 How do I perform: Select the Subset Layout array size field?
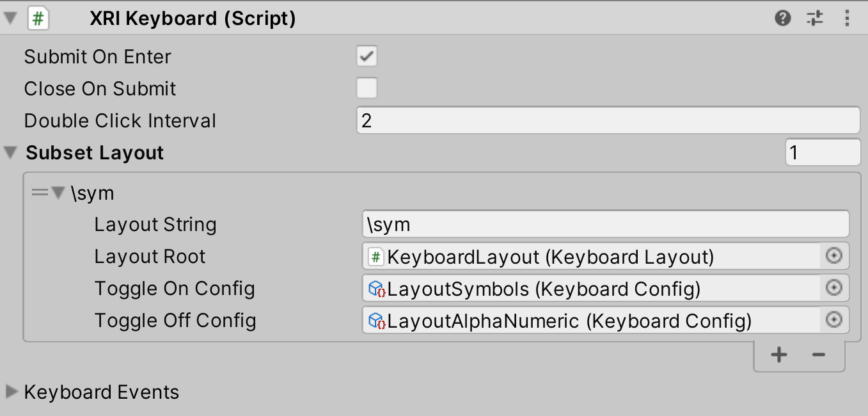[x=823, y=152]
